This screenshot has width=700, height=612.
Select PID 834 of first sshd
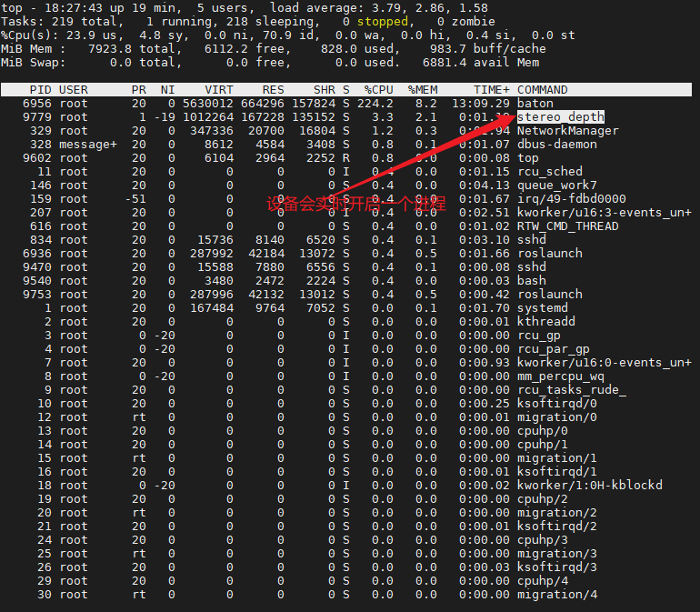point(41,240)
